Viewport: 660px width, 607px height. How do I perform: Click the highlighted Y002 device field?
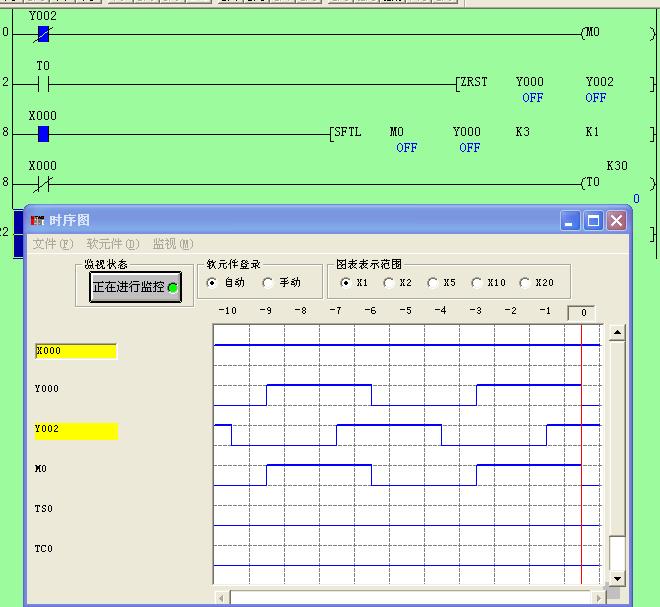76,431
